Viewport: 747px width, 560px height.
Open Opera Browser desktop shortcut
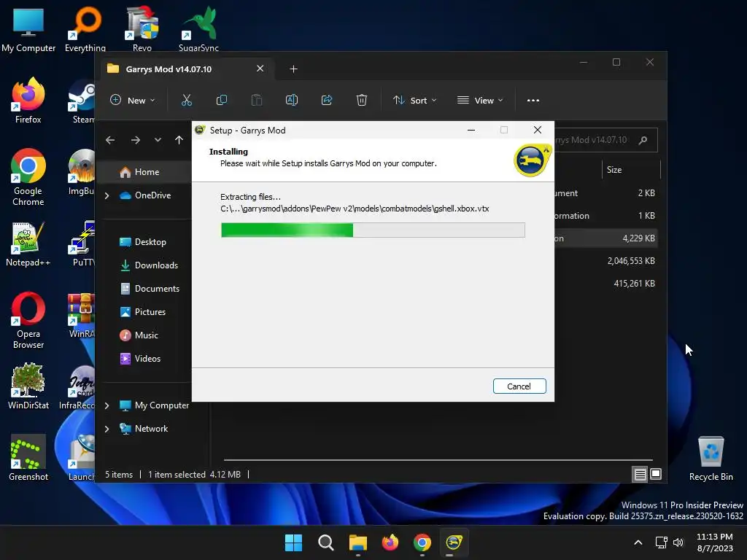click(28, 320)
